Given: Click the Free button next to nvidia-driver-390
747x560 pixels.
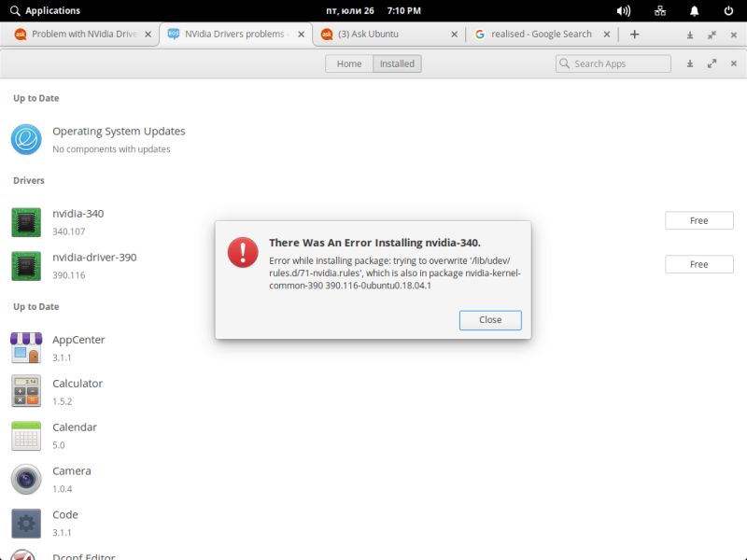Looking at the screenshot, I should pyautogui.click(x=698, y=264).
